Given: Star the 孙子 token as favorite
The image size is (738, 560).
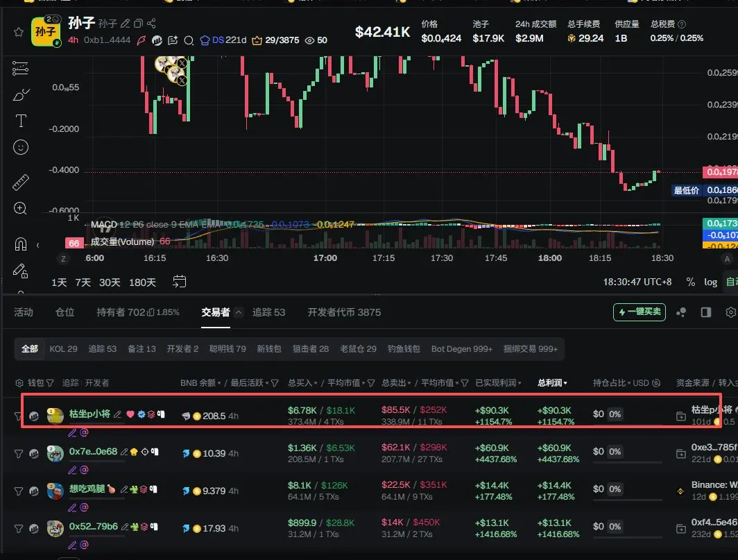Looking at the screenshot, I should point(18,32).
